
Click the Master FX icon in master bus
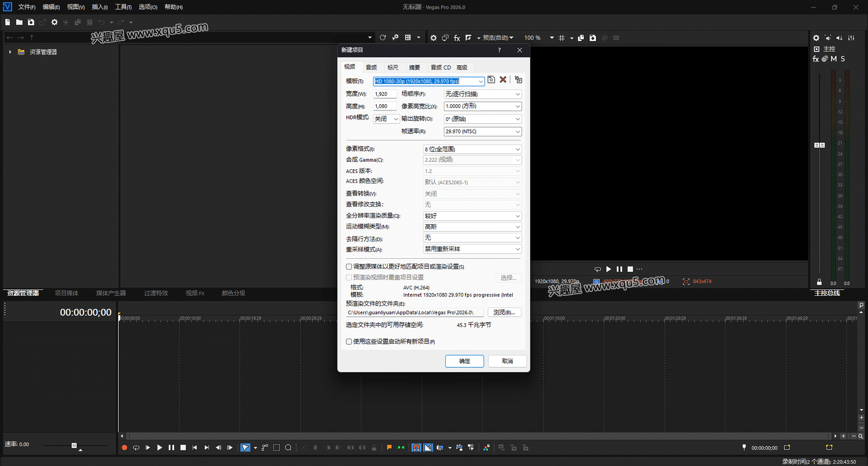[x=816, y=59]
